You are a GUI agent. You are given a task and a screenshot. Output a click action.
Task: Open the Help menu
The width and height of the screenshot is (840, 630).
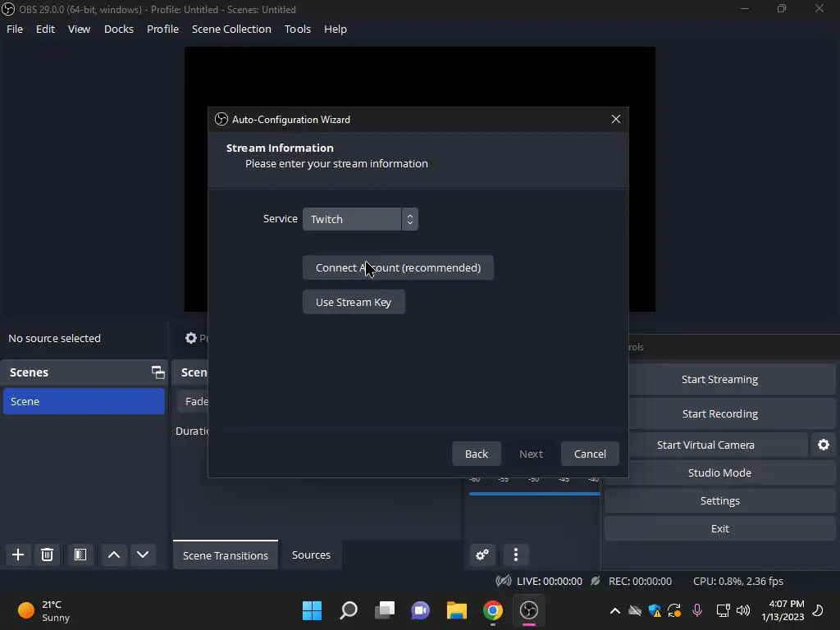click(336, 29)
